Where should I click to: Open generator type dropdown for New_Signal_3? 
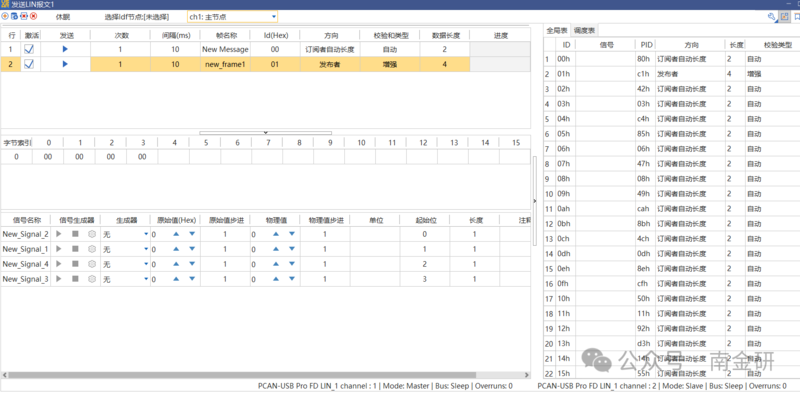(146, 279)
